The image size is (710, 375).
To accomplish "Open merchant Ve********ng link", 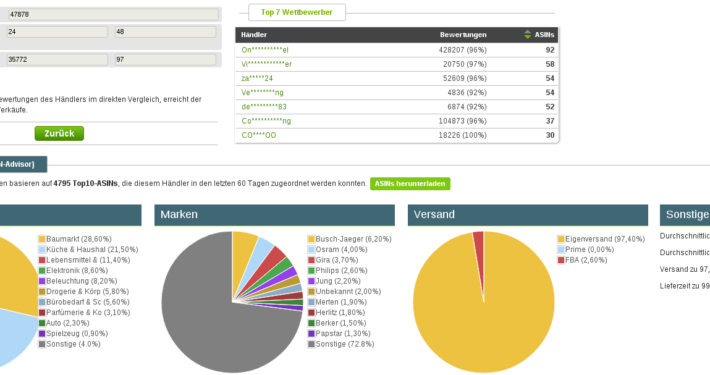I will click(x=262, y=92).
